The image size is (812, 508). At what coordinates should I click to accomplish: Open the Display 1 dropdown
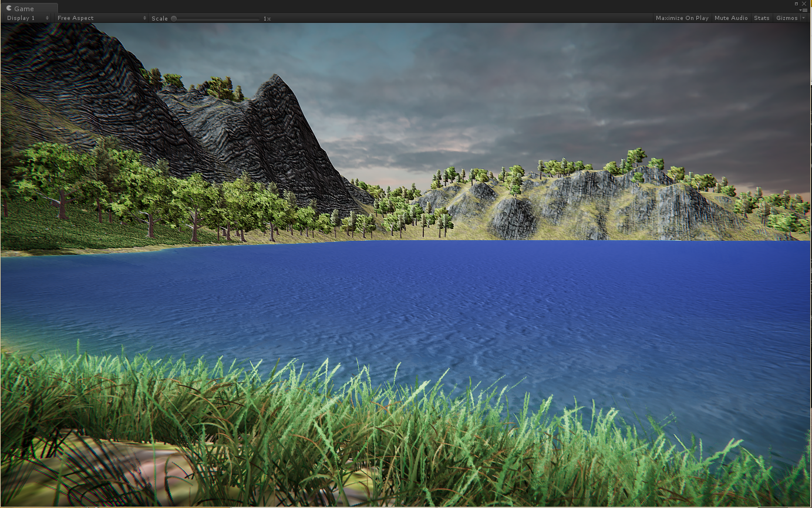click(x=28, y=18)
